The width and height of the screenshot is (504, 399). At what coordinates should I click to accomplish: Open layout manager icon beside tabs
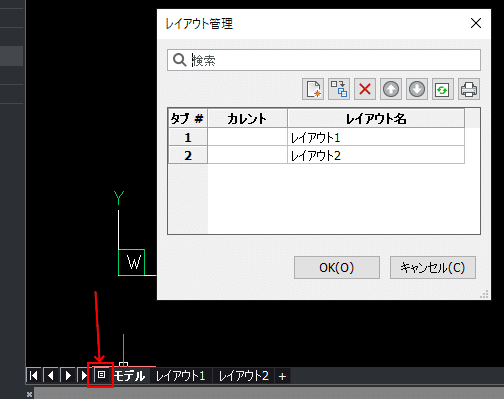pyautogui.click(x=101, y=375)
